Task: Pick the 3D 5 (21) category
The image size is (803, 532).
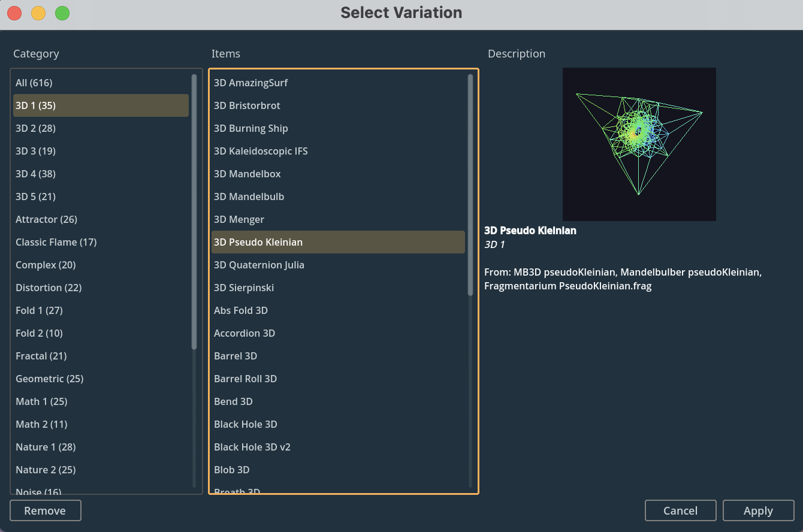Action: [101, 197]
